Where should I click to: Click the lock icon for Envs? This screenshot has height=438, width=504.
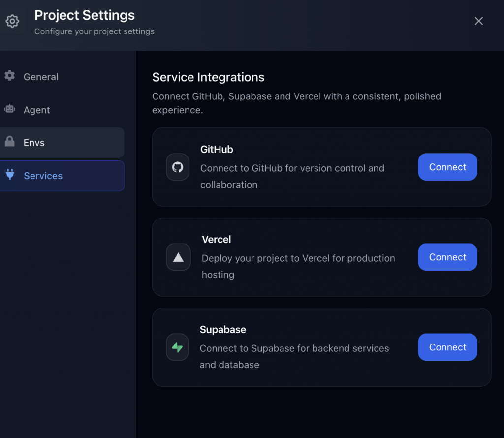tap(9, 142)
